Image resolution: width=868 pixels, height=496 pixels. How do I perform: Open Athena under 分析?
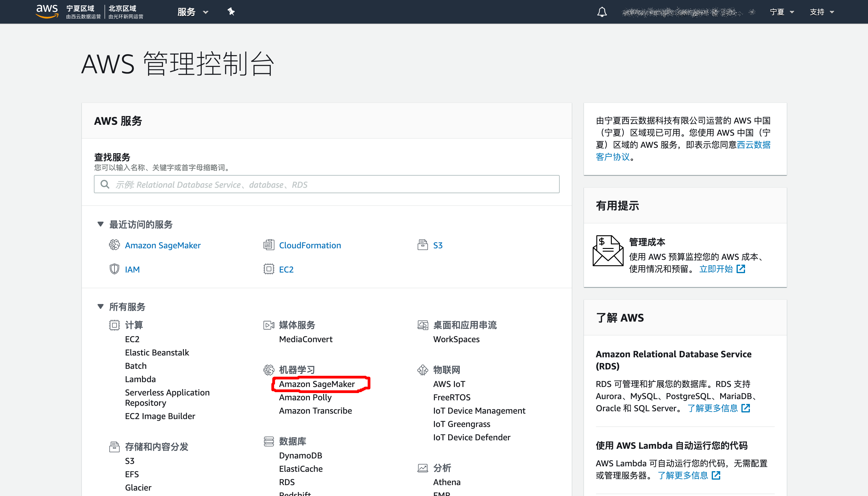point(447,482)
